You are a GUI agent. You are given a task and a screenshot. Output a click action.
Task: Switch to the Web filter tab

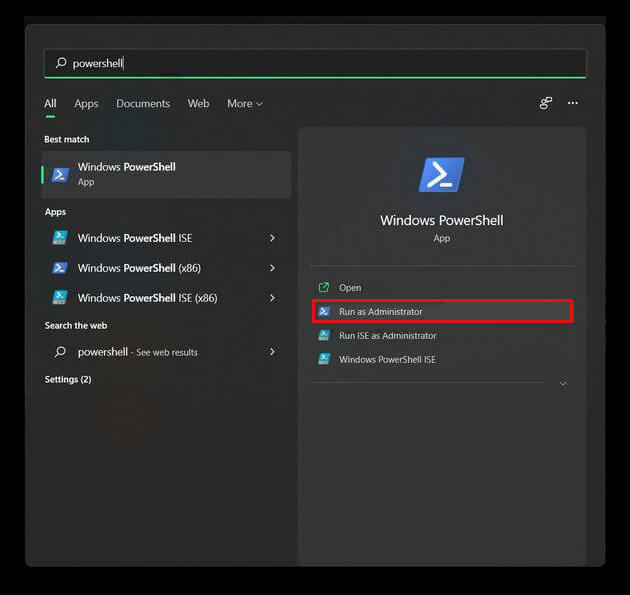tap(198, 104)
